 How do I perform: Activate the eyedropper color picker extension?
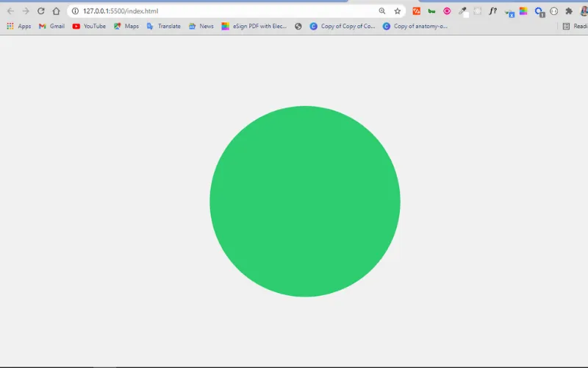(x=463, y=12)
